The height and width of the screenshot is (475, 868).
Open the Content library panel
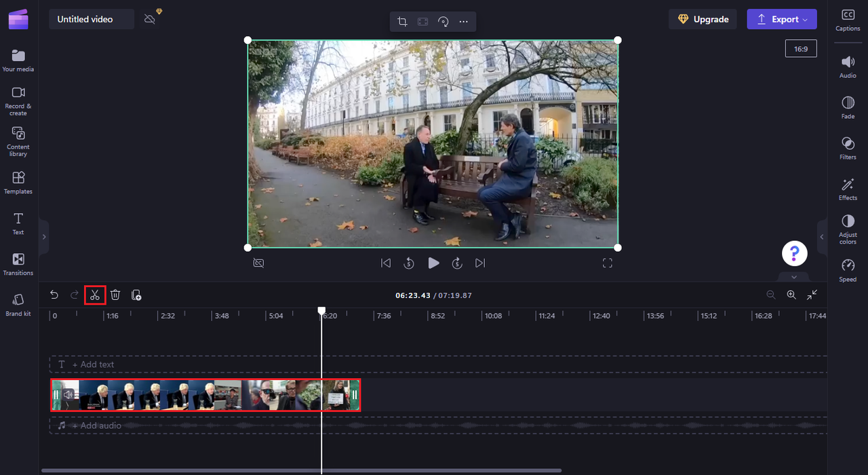[18, 141]
